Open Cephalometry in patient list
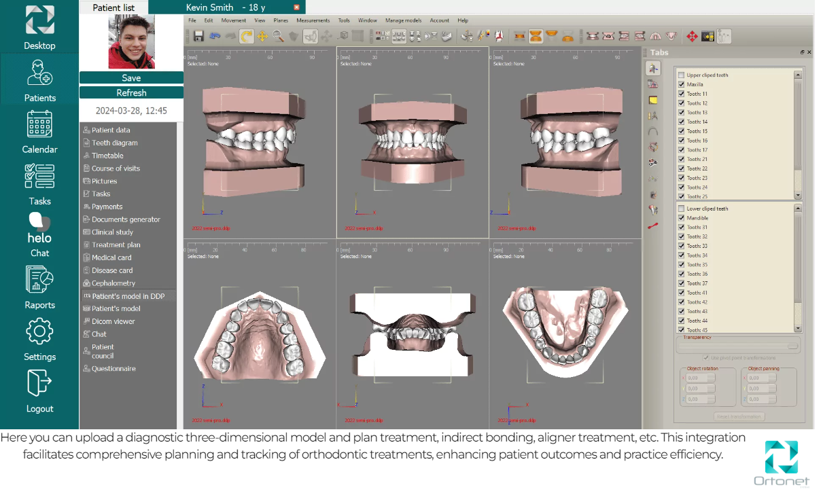 pos(113,283)
